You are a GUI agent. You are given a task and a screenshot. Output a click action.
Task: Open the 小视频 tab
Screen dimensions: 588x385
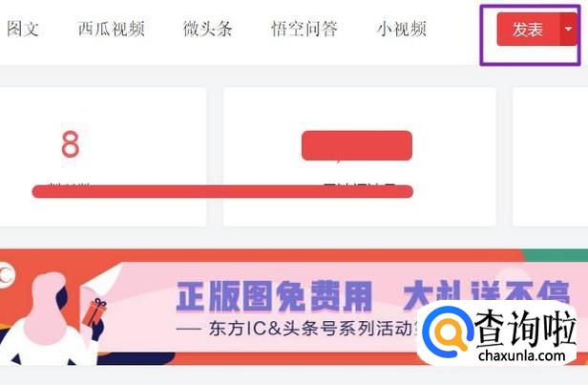(x=402, y=29)
